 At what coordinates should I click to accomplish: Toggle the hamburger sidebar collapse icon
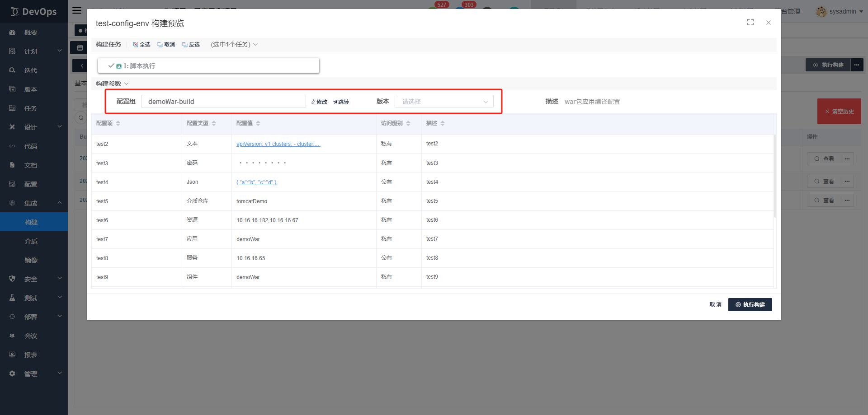[77, 10]
